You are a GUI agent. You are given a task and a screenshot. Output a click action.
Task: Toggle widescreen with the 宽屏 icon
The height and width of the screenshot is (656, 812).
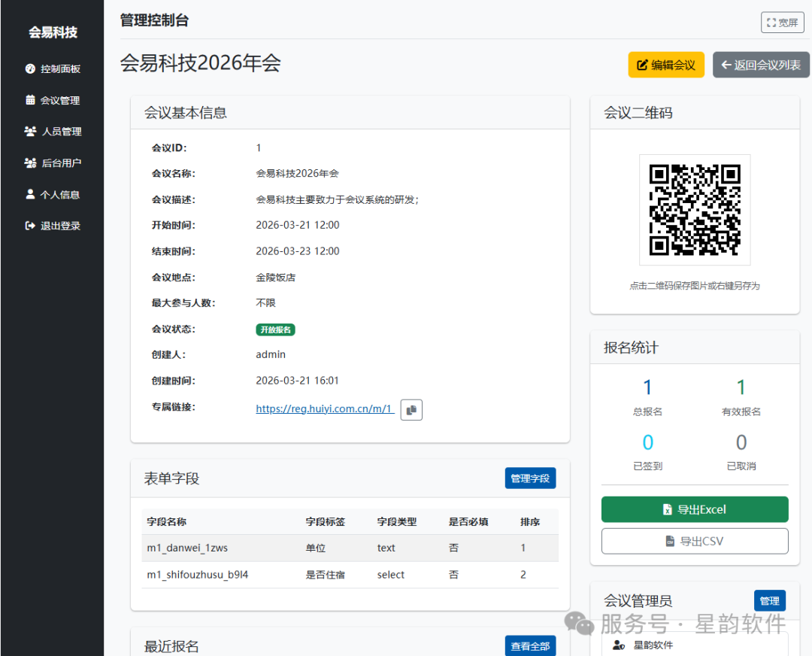coord(771,22)
